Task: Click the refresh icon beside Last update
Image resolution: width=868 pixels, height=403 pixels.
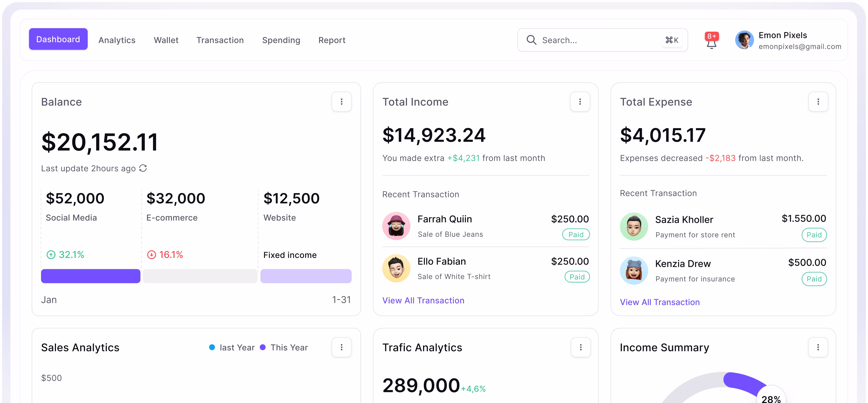Action: point(143,168)
